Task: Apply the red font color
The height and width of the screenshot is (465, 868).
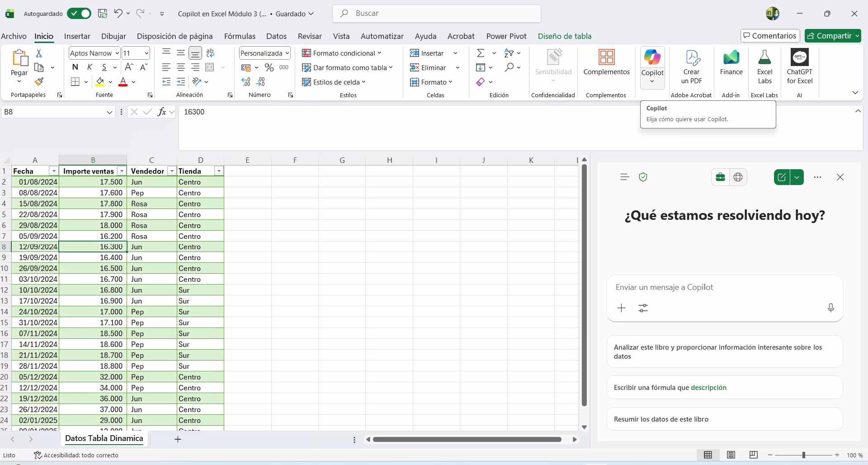Action: point(123,82)
